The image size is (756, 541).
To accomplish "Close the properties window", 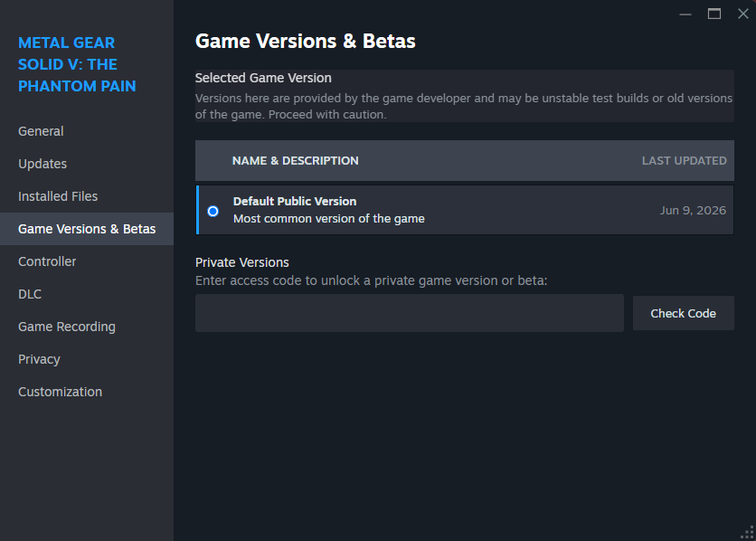I will (x=743, y=14).
